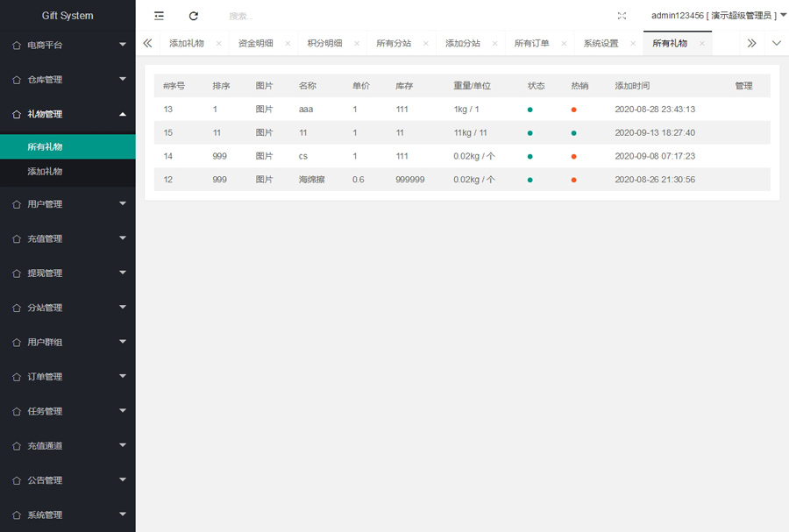Open the tab options dropdown arrow

tap(776, 44)
